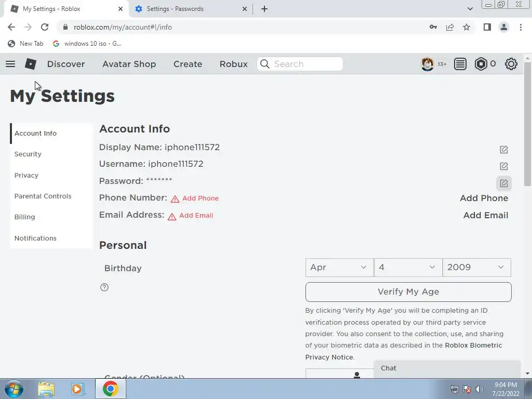Image resolution: width=532 pixels, height=399 pixels.
Task: Open the Chrome user profile icon
Action: pos(504,27)
